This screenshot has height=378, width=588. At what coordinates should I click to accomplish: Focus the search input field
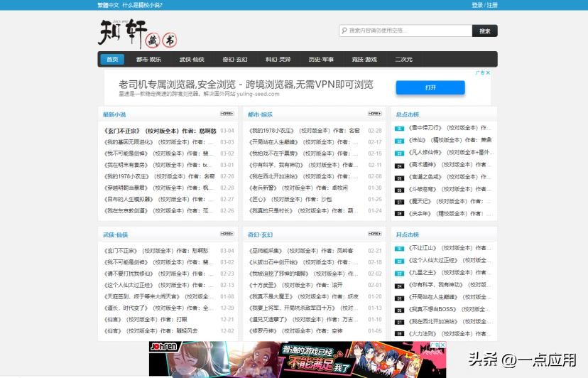pos(408,31)
